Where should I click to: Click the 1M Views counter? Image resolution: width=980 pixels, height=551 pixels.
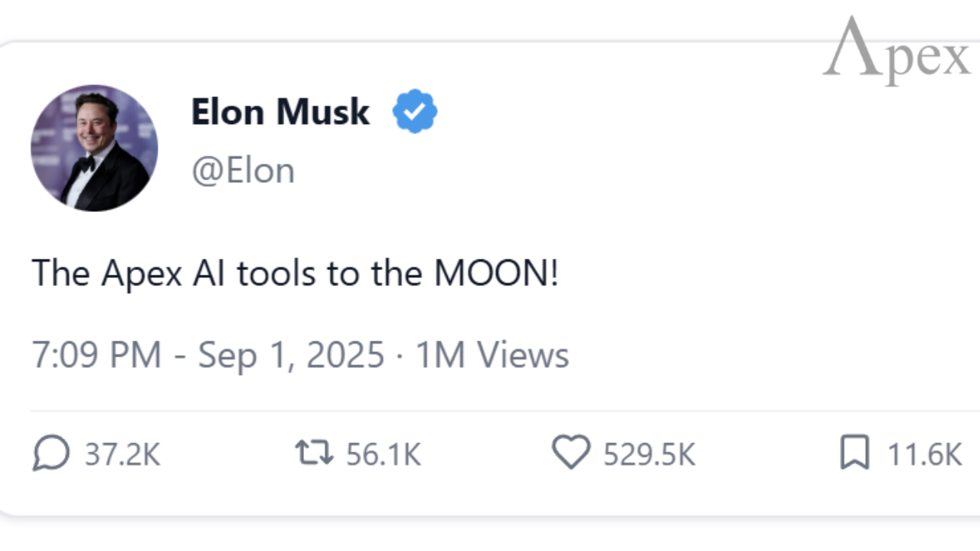(x=490, y=354)
